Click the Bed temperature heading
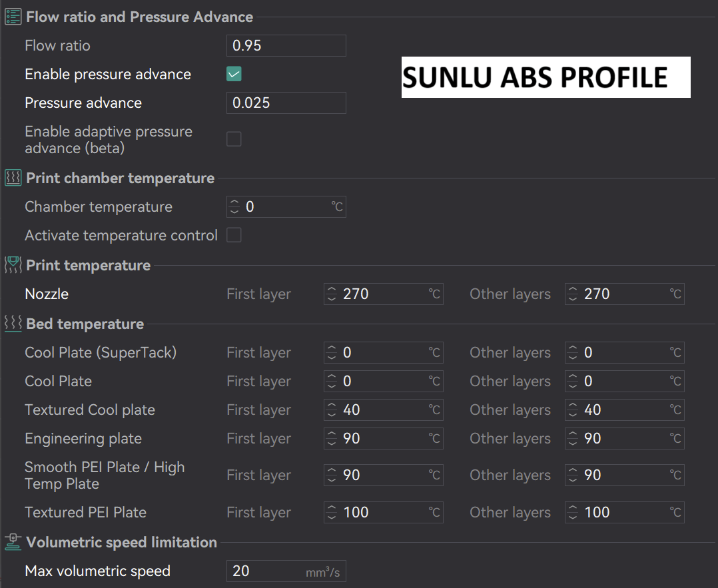 [x=85, y=324]
